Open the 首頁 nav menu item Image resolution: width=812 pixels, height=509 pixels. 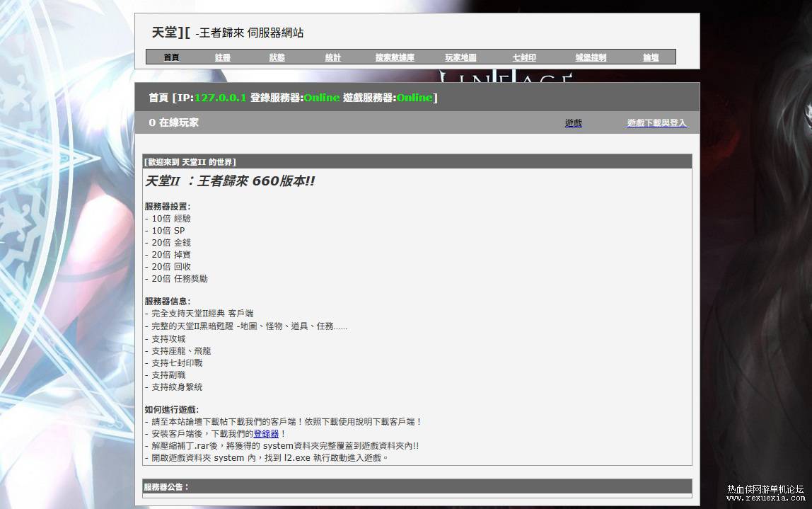(x=171, y=57)
